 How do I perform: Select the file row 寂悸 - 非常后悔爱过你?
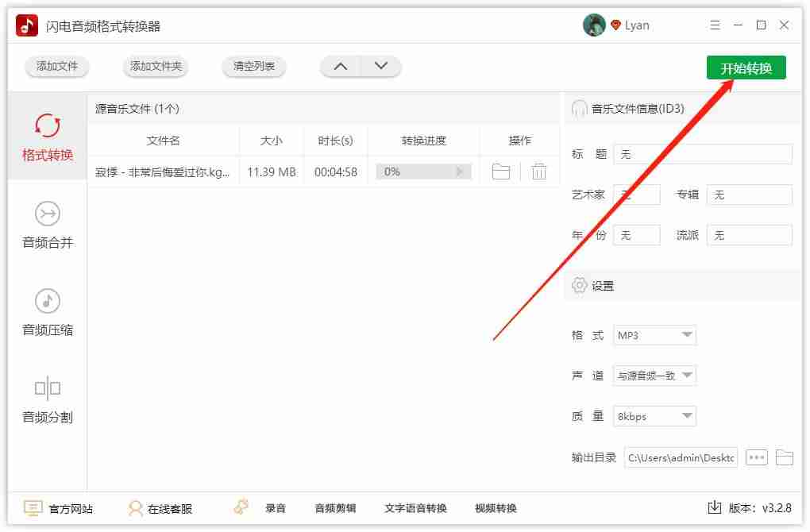[x=324, y=172]
